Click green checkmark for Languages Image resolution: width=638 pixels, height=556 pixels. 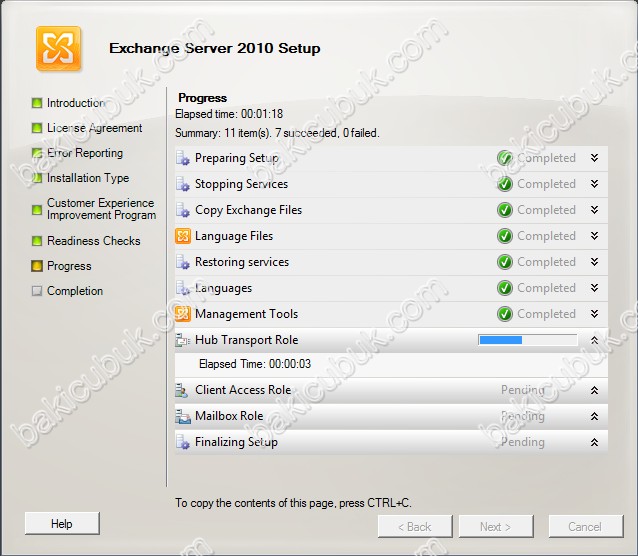[505, 288]
